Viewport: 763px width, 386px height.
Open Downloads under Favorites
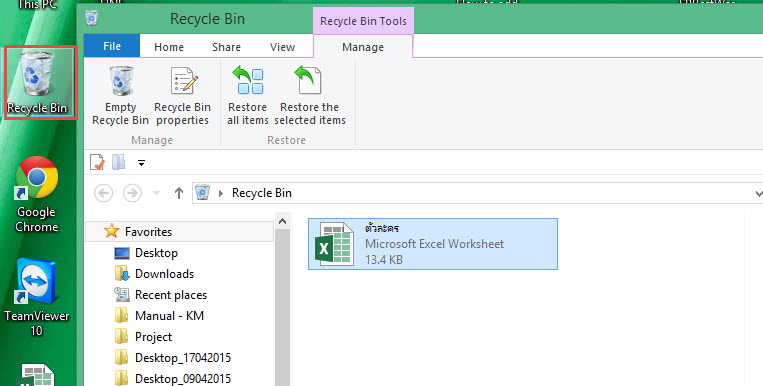(x=164, y=274)
